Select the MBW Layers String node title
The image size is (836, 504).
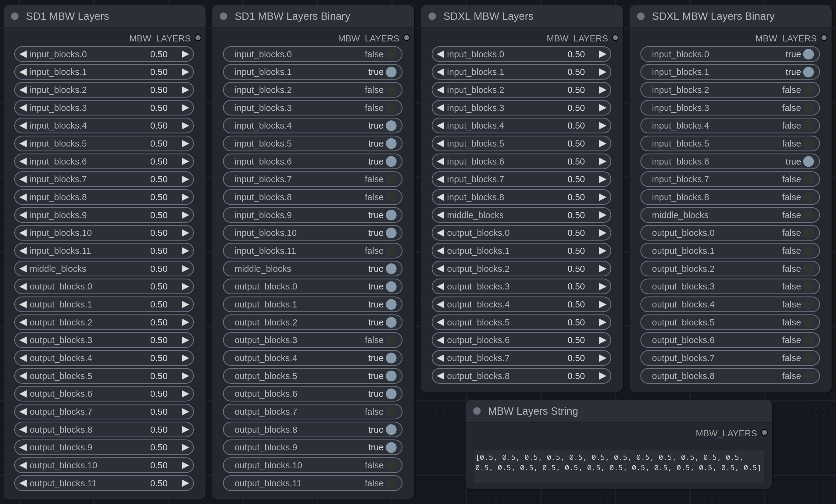533,411
